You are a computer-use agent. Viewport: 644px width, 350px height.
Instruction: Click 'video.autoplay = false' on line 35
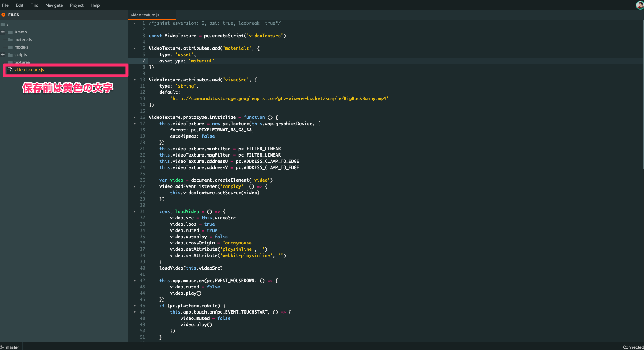point(199,237)
